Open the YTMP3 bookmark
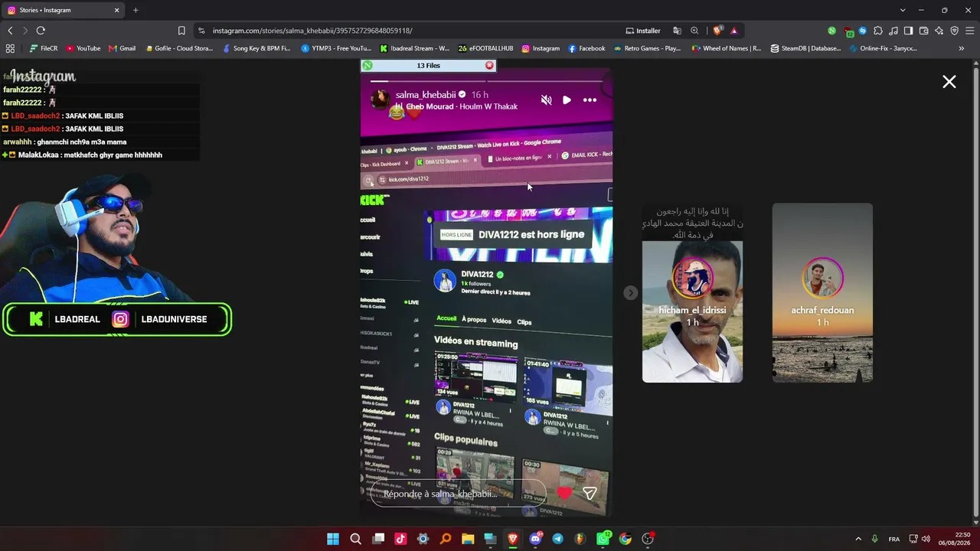This screenshot has height=551, width=980. [336, 48]
